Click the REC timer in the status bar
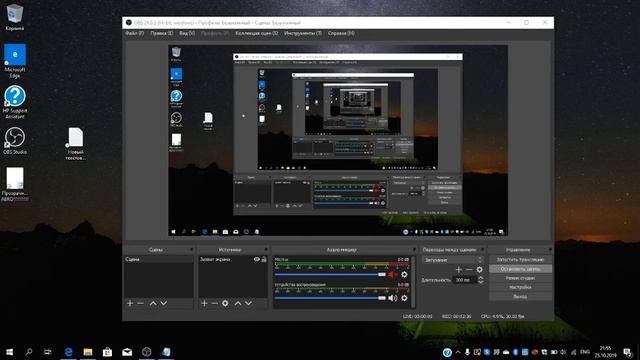This screenshot has height=360, width=640. click(x=456, y=316)
